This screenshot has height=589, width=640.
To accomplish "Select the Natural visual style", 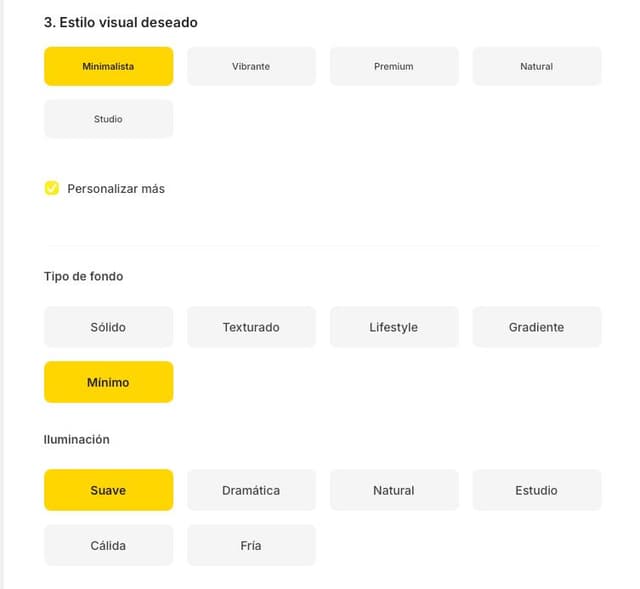I will 536,66.
